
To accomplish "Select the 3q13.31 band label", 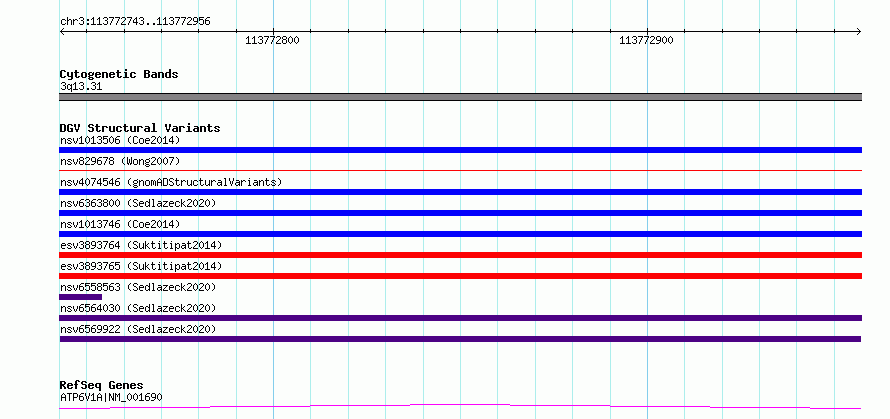I will [x=81, y=87].
